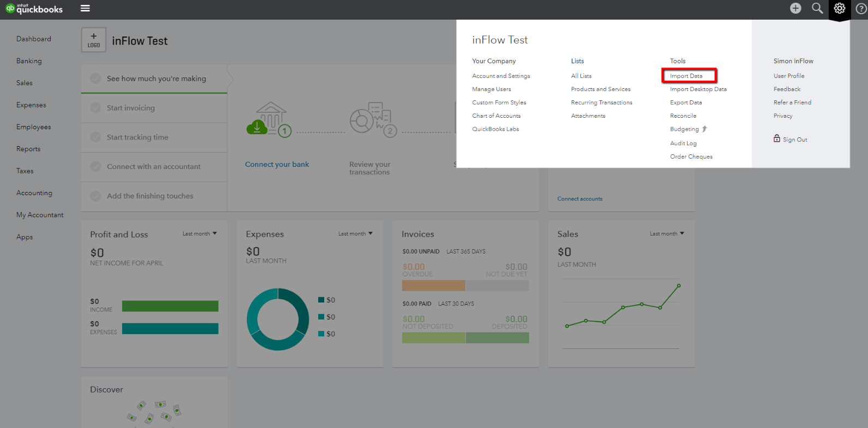Viewport: 868px width, 428px height.
Task: Open Employees in sidebar
Action: tap(34, 127)
